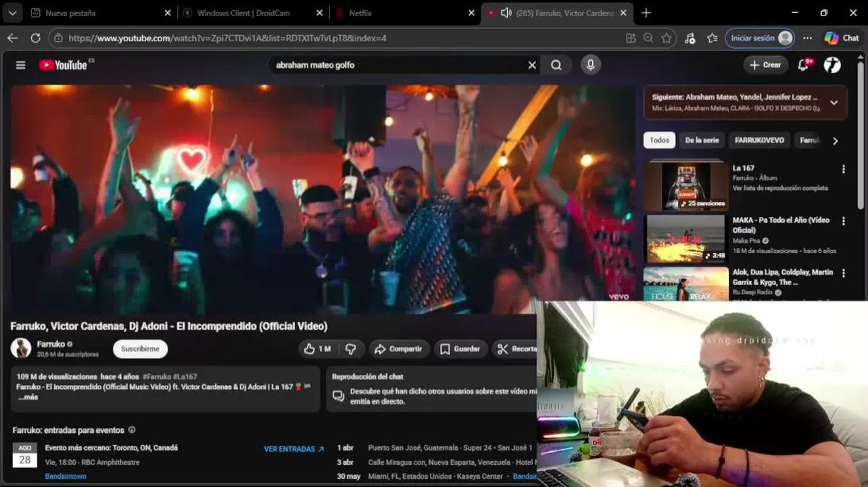868x487 pixels.
Task: Click the zoom magnifier in address bar
Action: click(648, 39)
